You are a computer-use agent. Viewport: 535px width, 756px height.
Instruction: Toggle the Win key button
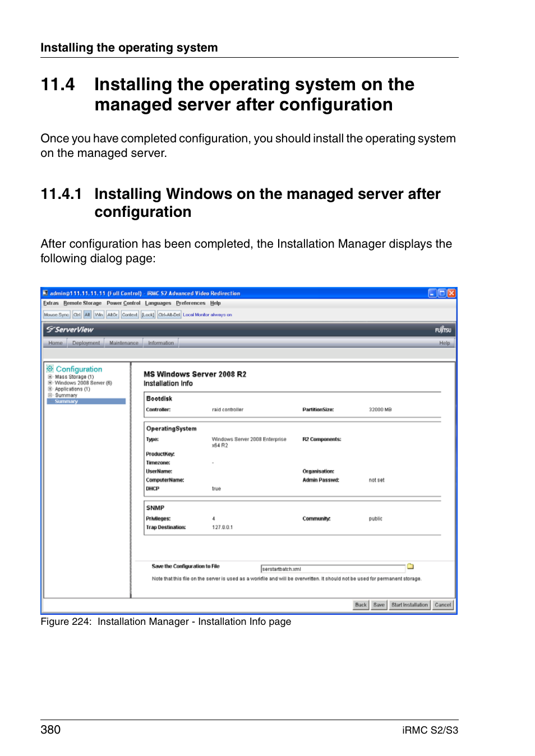99,315
